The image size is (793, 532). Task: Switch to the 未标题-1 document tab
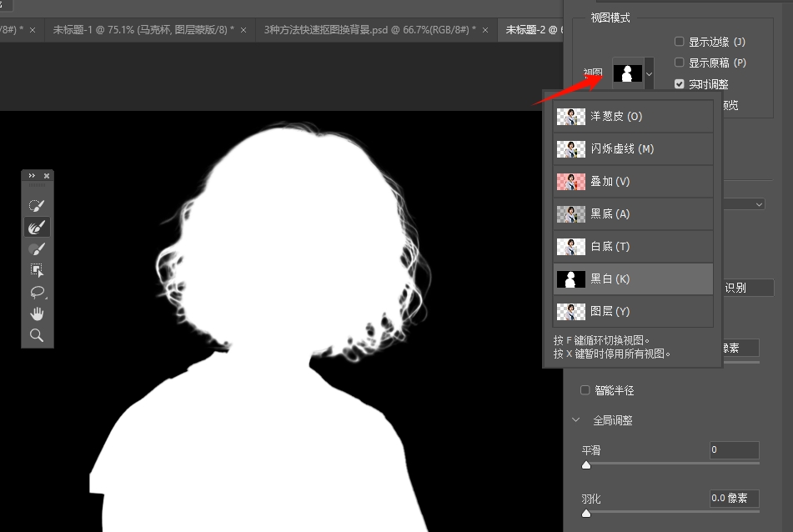[143, 30]
